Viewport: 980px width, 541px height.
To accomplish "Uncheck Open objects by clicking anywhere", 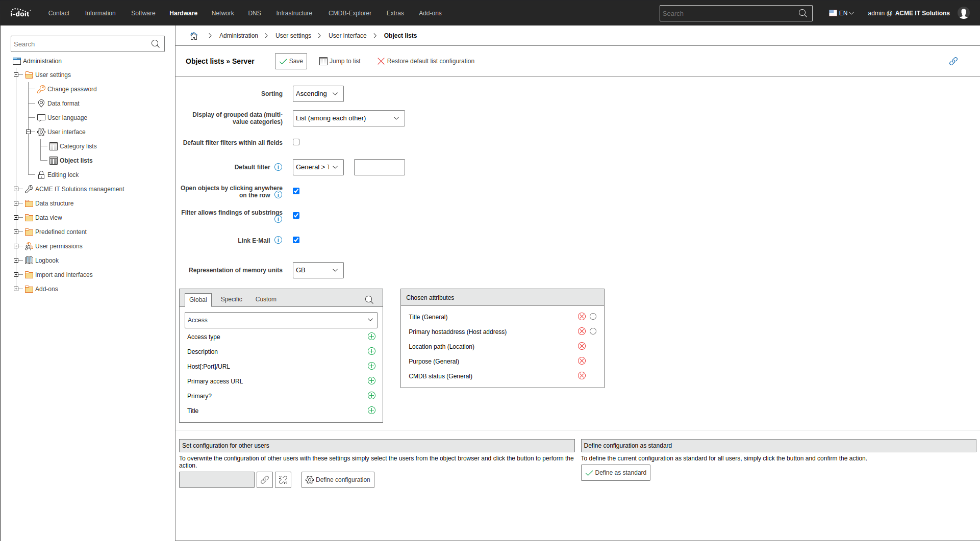I will click(x=296, y=191).
